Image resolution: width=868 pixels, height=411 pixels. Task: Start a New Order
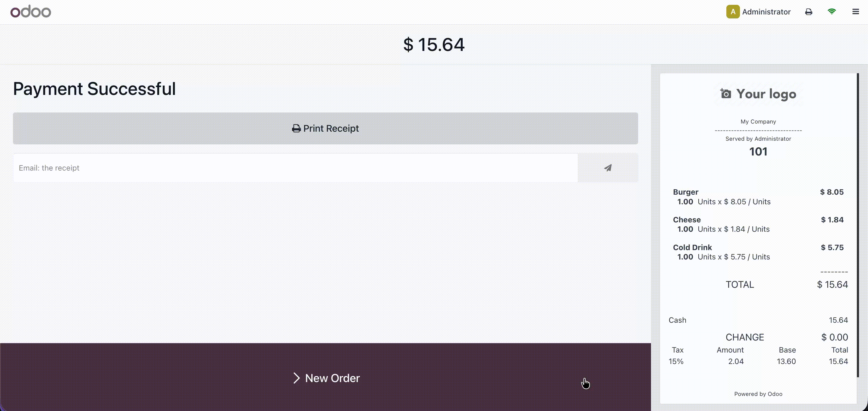click(x=332, y=378)
